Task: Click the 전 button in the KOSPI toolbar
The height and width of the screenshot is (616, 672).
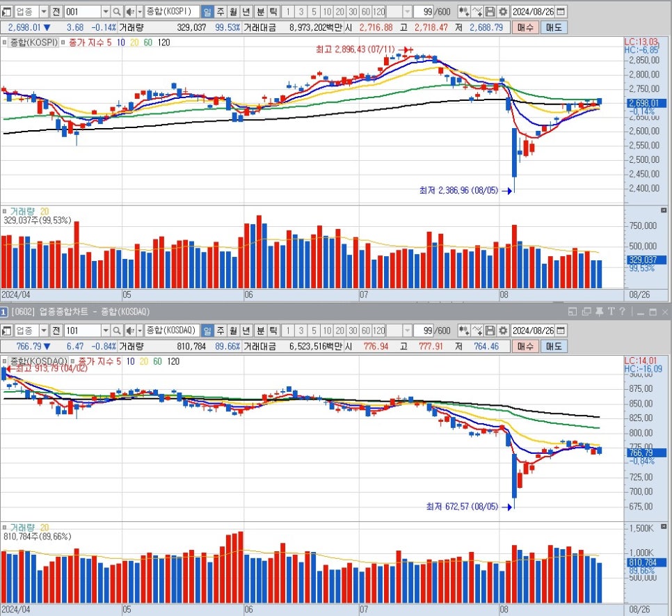Action: [x=56, y=12]
